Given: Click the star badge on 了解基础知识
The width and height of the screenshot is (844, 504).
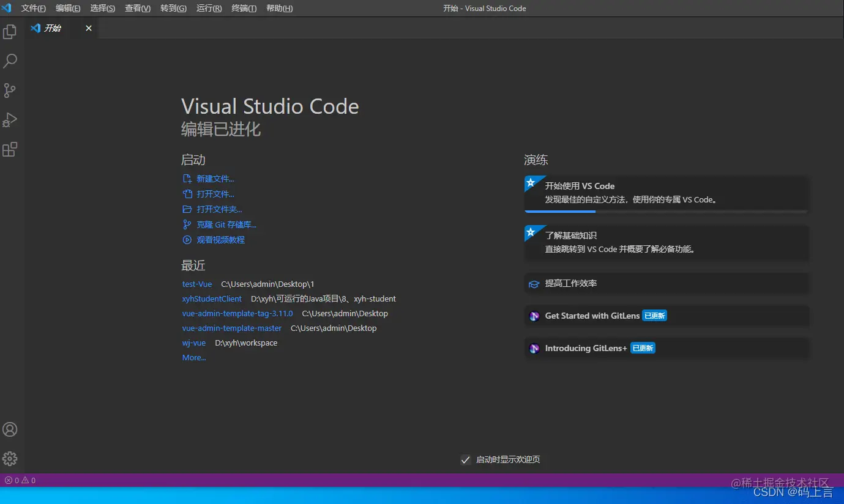Looking at the screenshot, I should 531,232.
